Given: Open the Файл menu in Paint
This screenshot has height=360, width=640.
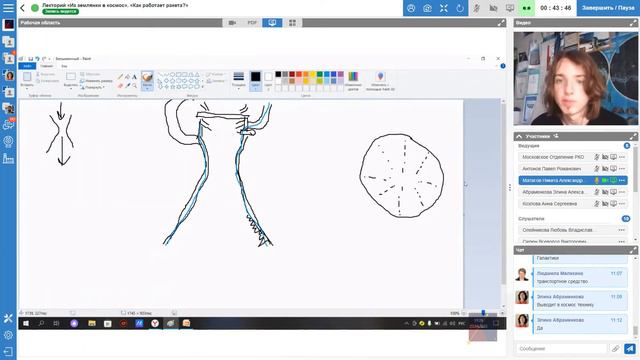Looking at the screenshot, I should point(27,66).
